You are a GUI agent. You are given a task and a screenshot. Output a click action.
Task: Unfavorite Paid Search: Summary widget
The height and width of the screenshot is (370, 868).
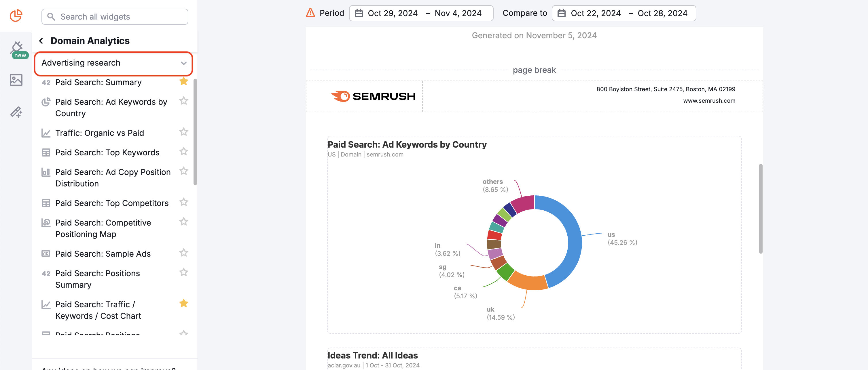184,81
